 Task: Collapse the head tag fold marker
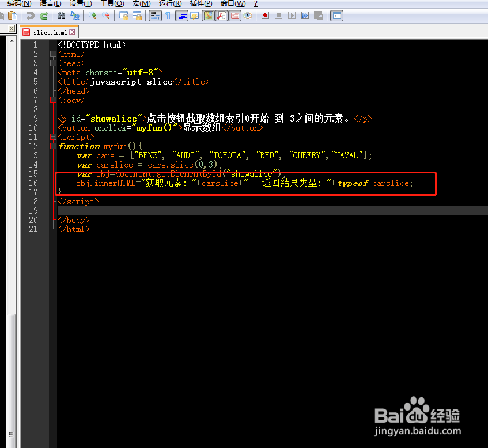pyautogui.click(x=53, y=63)
